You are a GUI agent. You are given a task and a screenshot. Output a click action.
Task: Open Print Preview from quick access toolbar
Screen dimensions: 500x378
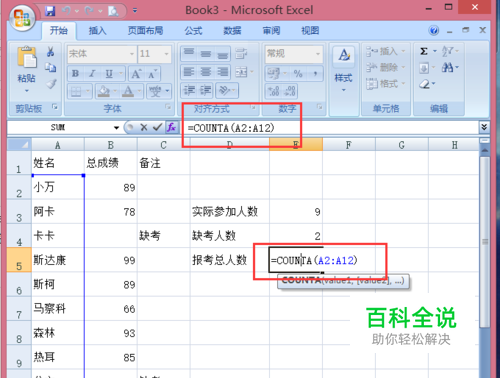pos(113,11)
